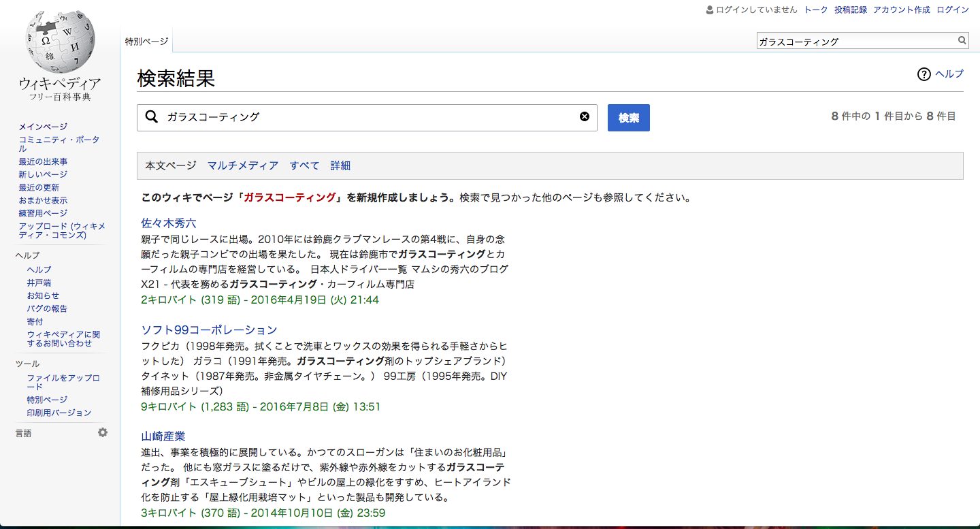The height and width of the screenshot is (529, 980).
Task: Click the result count text 8 件中の 1 件目から 8 件目
Action: pos(894,116)
